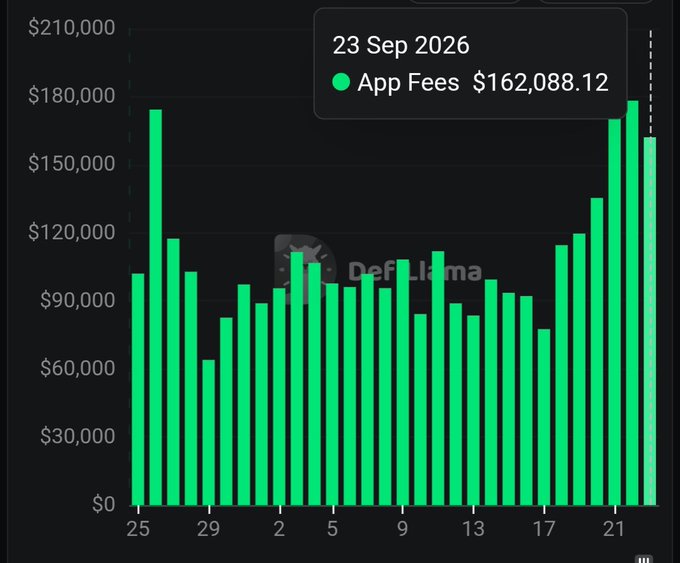Select the shortest bar above the 29 tick

(209, 432)
